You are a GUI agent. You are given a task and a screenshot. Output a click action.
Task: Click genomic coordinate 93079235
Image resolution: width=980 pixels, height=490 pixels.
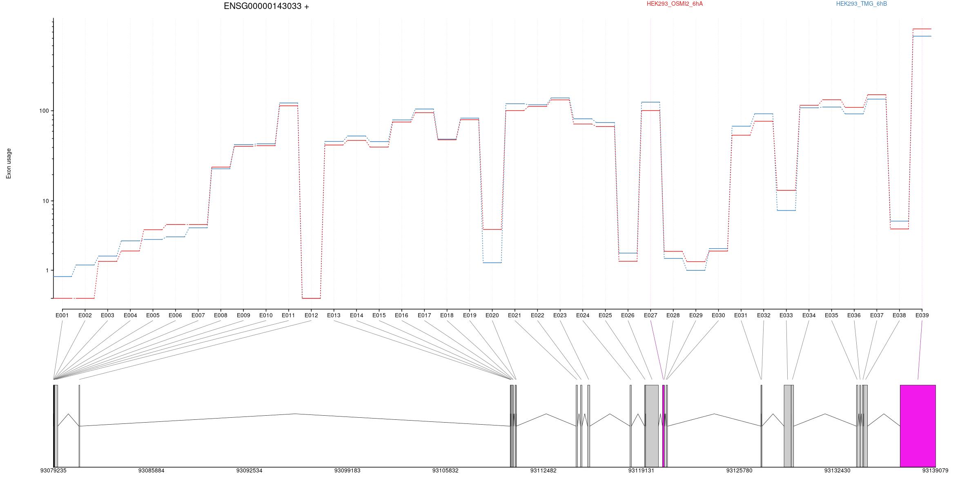pyautogui.click(x=53, y=471)
